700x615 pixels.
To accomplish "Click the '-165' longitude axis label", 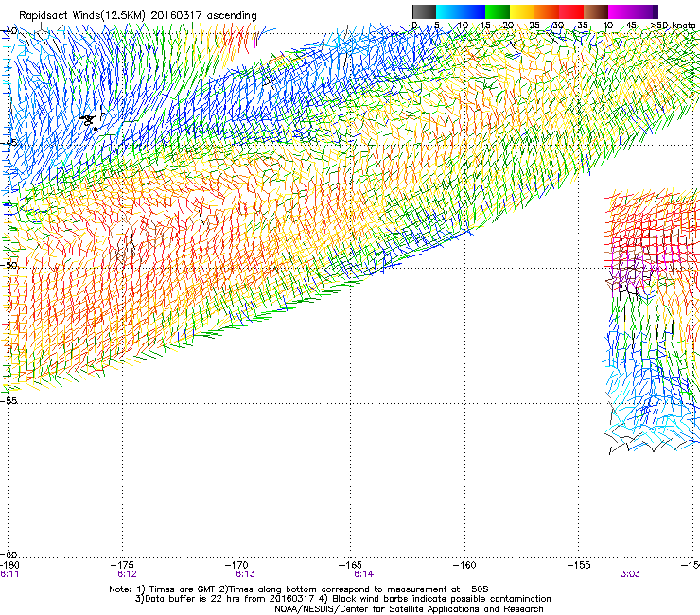I will pos(351,565).
